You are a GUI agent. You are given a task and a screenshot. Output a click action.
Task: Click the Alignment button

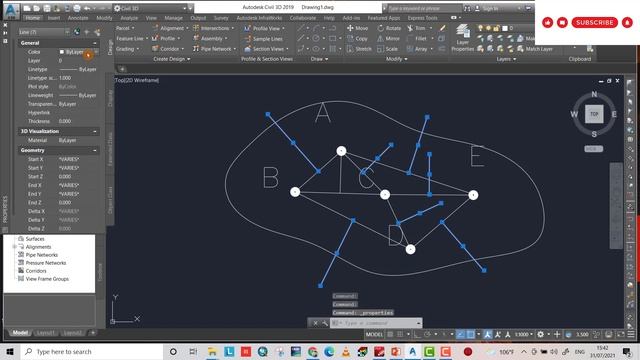point(170,28)
